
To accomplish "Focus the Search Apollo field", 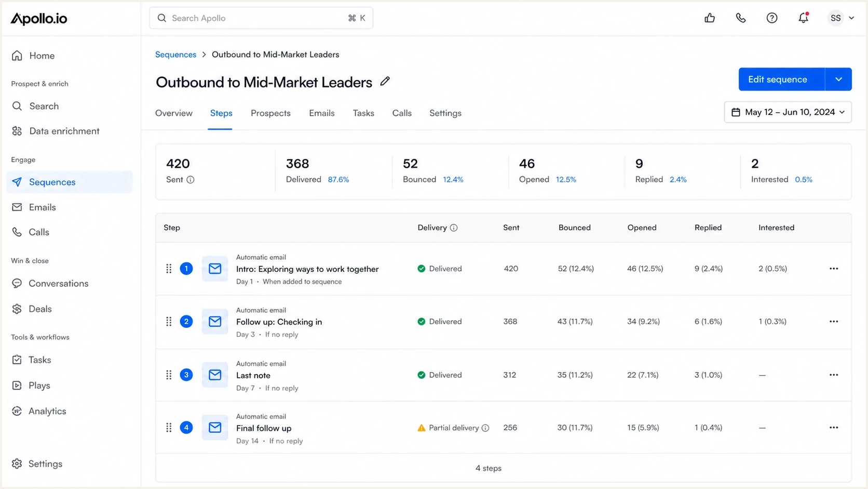I will [261, 18].
